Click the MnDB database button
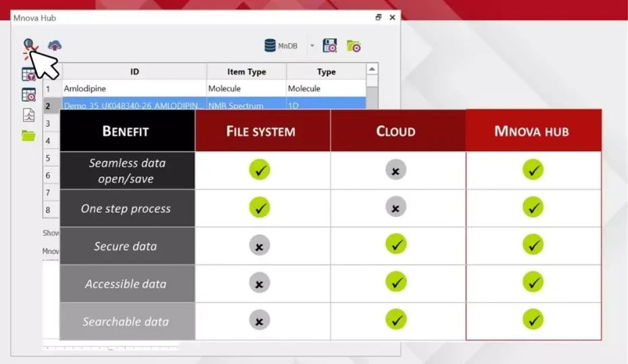The width and height of the screenshot is (628, 364). click(281, 46)
